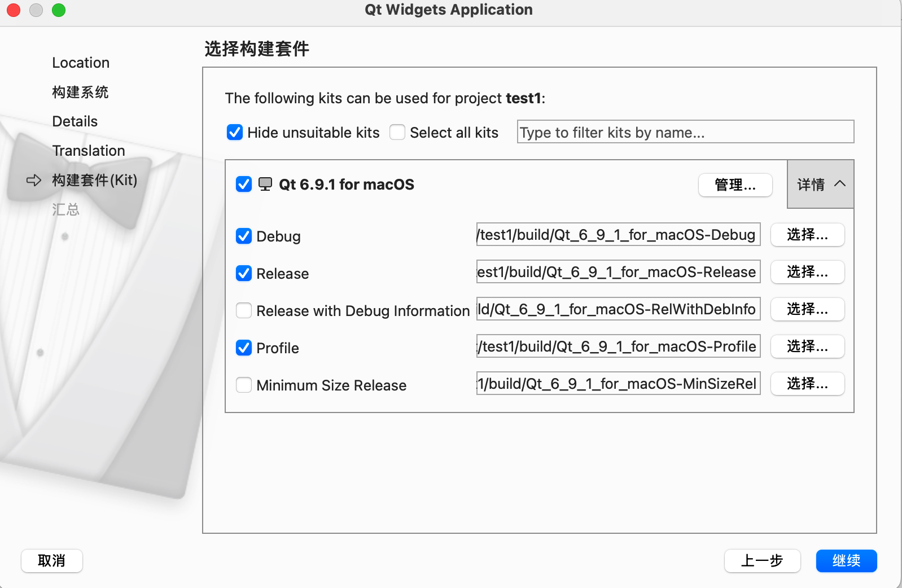Click the monitor icon beside Qt 6.9.1 kit
This screenshot has height=588, width=902.
(265, 185)
